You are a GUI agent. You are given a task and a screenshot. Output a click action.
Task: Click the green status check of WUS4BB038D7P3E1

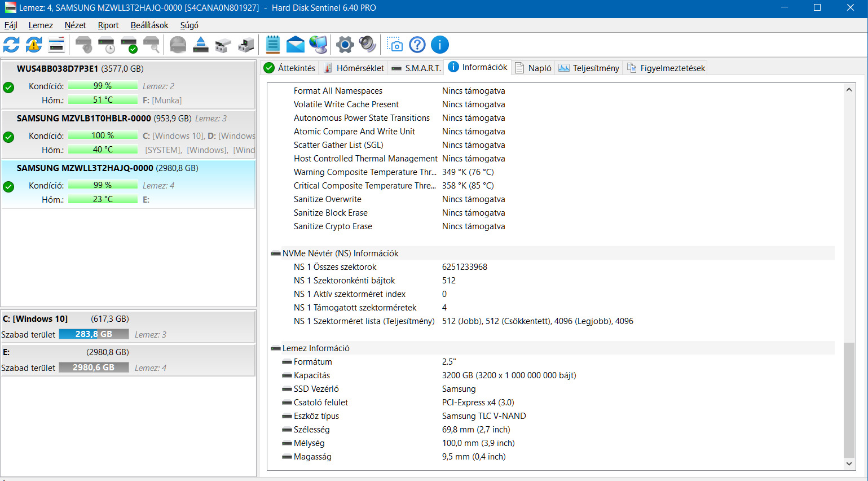pos(8,87)
